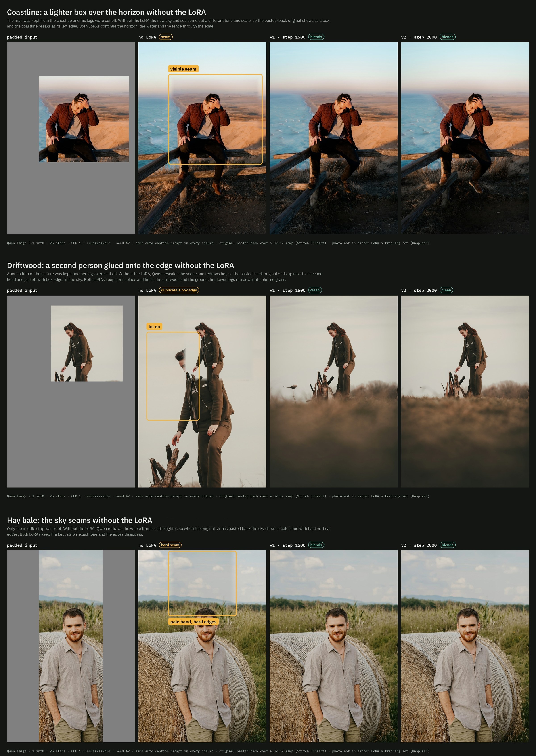The width and height of the screenshot is (536, 756).
Task: Open the Coastline no LoRA result image
Action: click(202, 138)
